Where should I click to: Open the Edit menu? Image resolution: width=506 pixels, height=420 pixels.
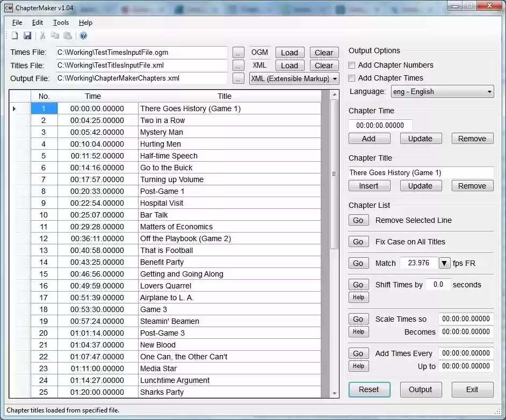click(x=37, y=23)
